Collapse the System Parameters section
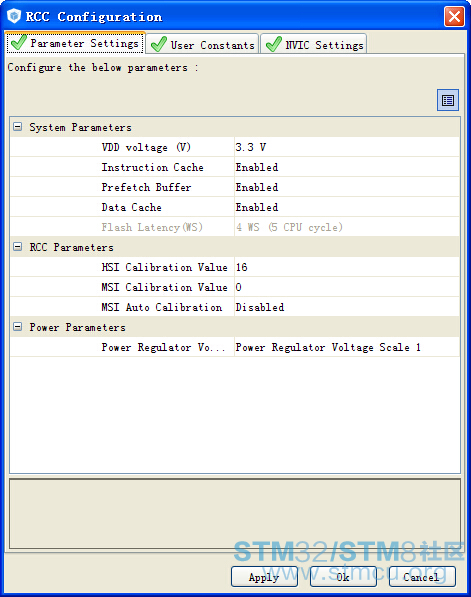Screen dimensions: 471x597 coord(18,126)
